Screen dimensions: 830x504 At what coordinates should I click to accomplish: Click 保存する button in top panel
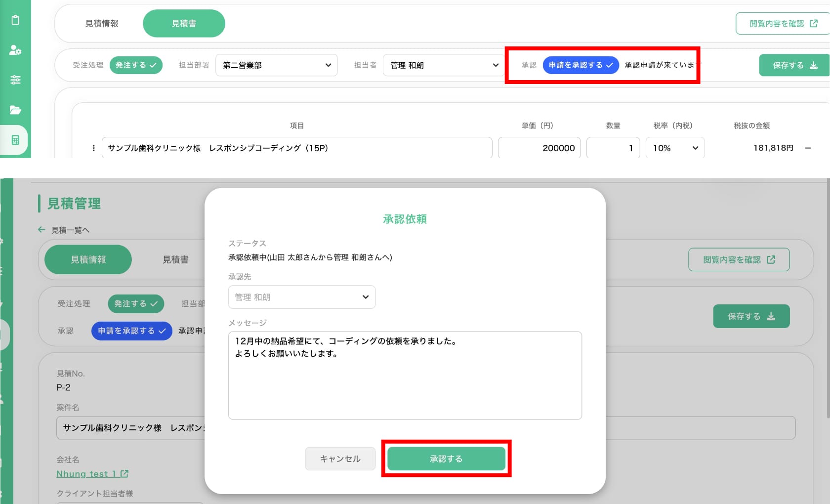pos(794,65)
